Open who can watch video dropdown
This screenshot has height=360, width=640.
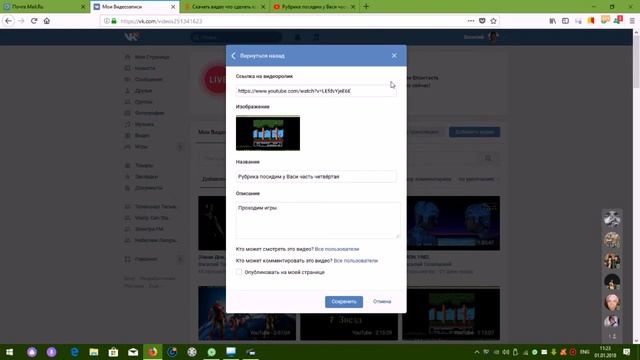[x=337, y=249]
